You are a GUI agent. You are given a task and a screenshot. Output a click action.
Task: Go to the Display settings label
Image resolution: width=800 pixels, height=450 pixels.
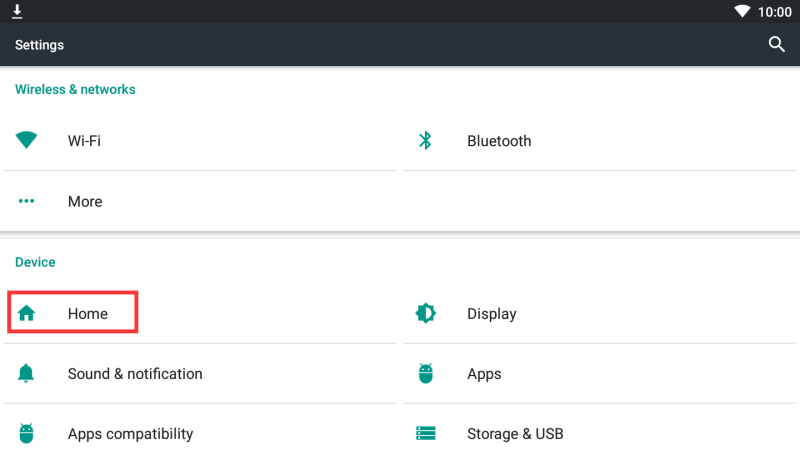491,314
